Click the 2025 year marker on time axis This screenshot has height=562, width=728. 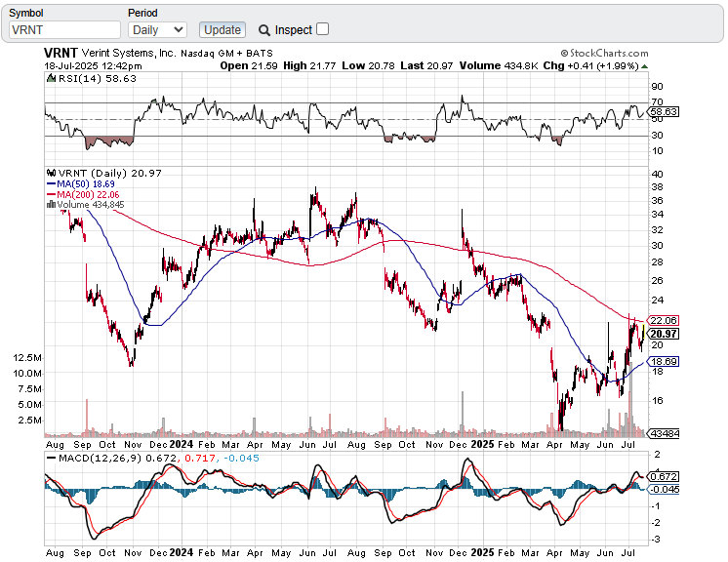(481, 443)
